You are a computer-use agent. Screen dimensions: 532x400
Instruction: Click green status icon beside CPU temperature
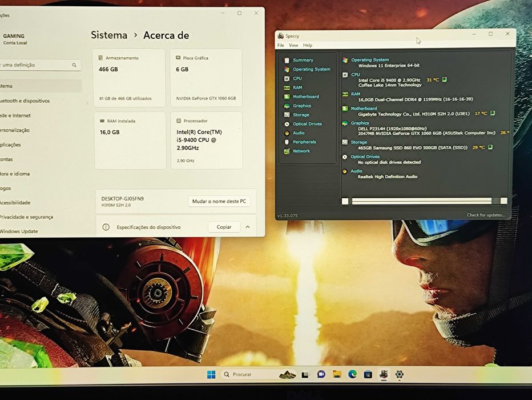coord(445,79)
